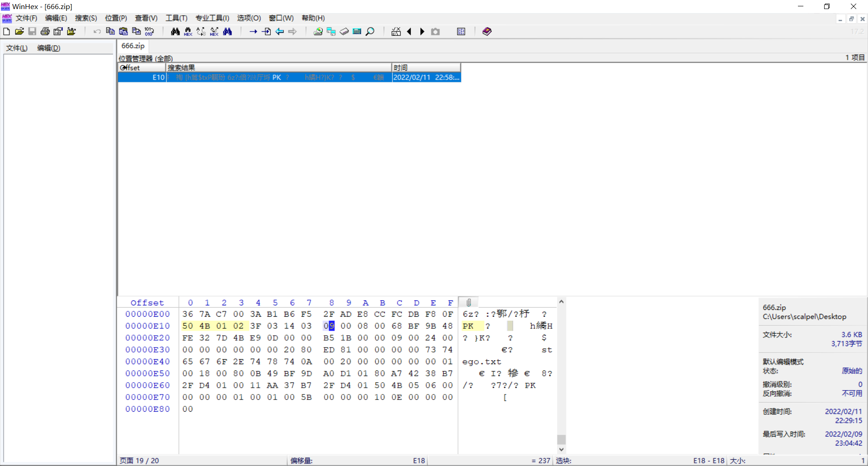Screen dimensions: 868x466
Task: Click the New file icon
Action: [x=6, y=31]
